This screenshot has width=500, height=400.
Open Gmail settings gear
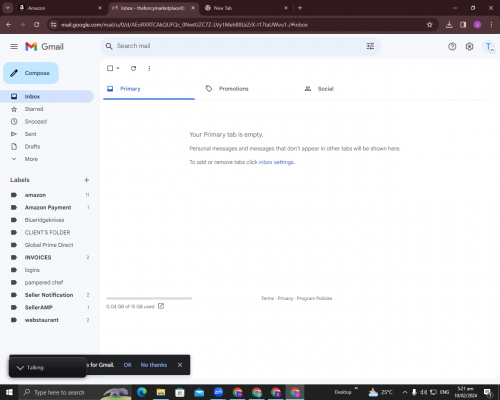[x=469, y=47]
